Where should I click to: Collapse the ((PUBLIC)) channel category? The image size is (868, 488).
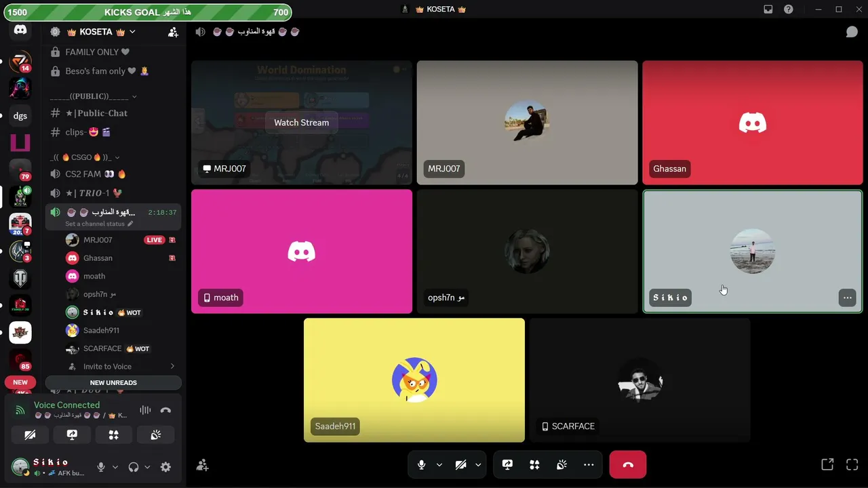(x=94, y=96)
